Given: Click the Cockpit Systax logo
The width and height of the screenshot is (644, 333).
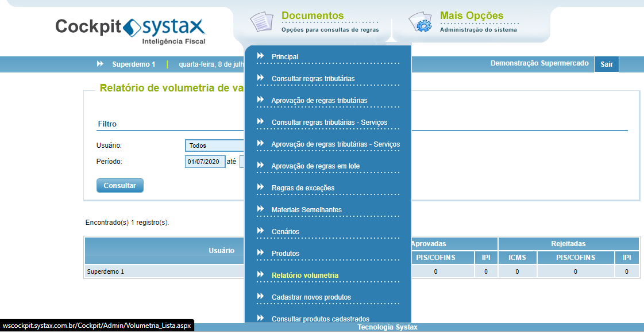Looking at the screenshot, I should click(x=130, y=30).
